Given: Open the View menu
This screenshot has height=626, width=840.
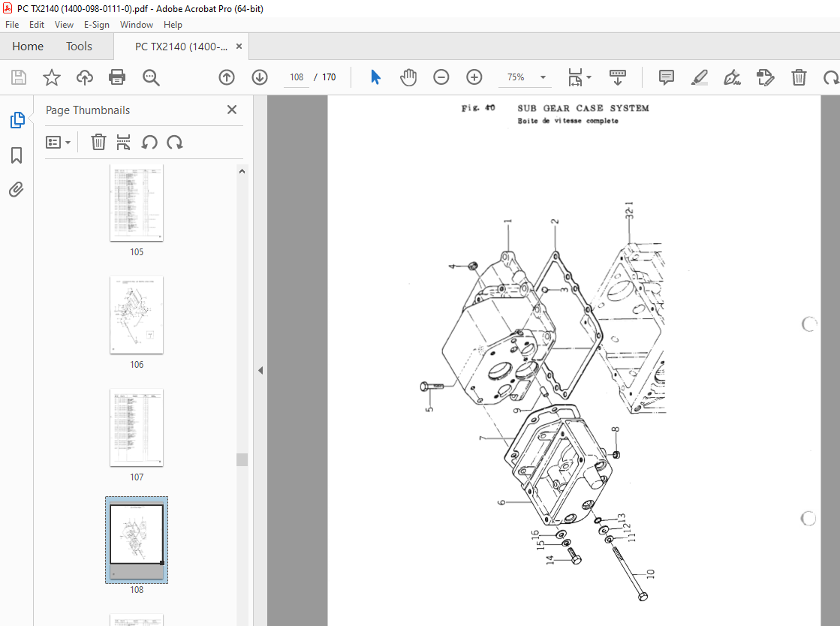Looking at the screenshot, I should pyautogui.click(x=64, y=25).
